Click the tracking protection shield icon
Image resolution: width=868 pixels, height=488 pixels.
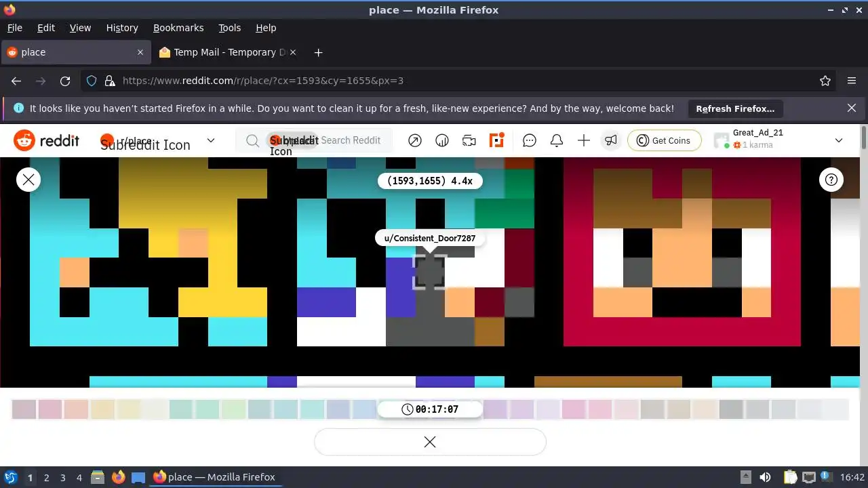[x=92, y=81]
